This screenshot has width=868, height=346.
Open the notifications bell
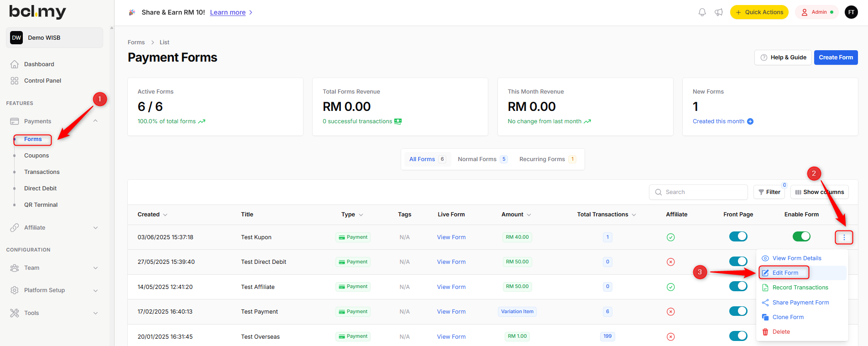[x=702, y=12]
